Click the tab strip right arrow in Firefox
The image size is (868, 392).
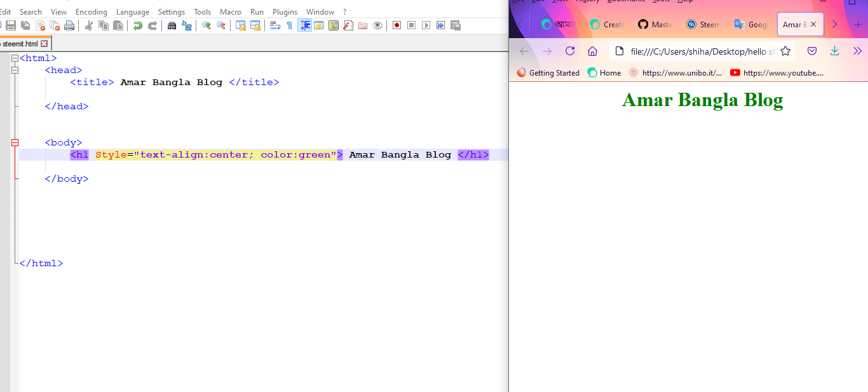834,24
